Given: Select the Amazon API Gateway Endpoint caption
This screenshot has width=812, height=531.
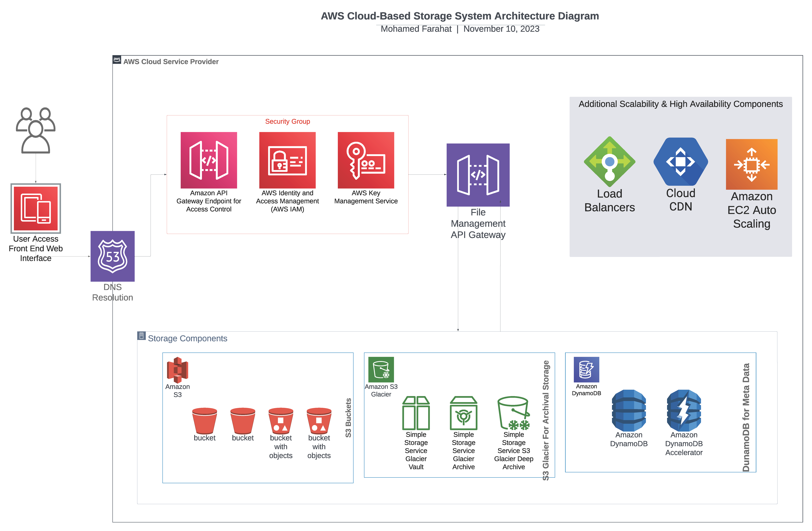Looking at the screenshot, I should coord(209,201).
